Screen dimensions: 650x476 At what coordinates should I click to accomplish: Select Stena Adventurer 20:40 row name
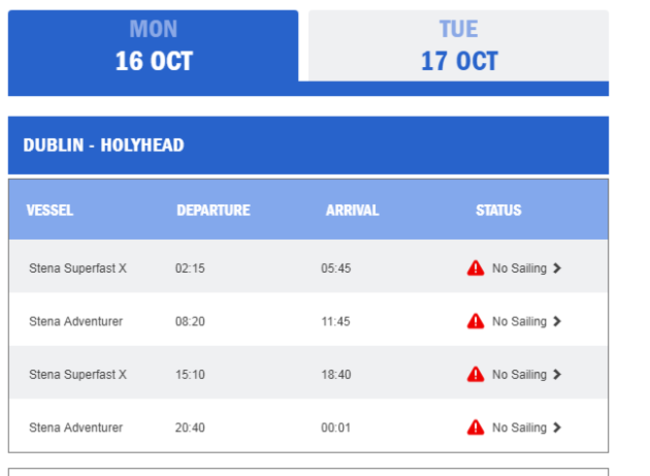pyautogui.click(x=76, y=427)
